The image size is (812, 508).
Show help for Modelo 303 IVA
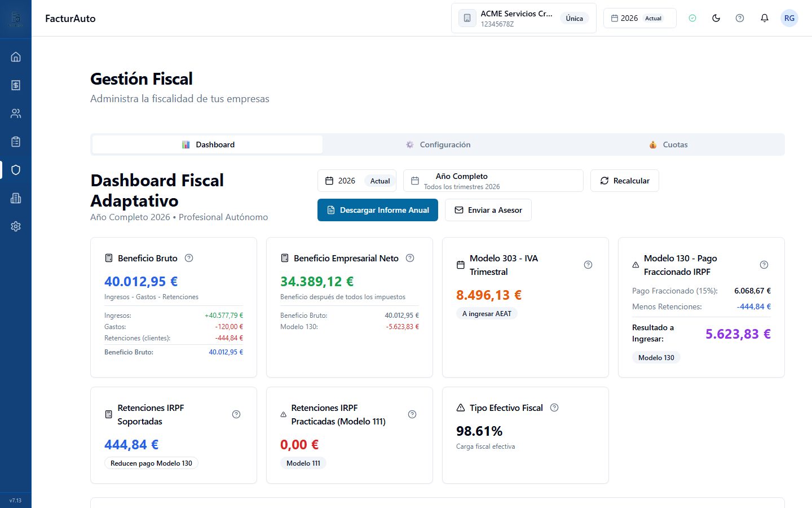coord(588,265)
